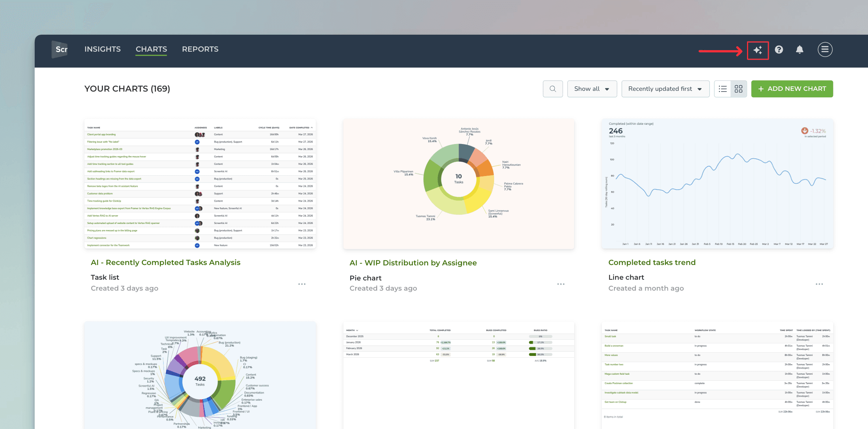The image size is (868, 429).
Task: Select the Charts tab
Action: point(151,49)
